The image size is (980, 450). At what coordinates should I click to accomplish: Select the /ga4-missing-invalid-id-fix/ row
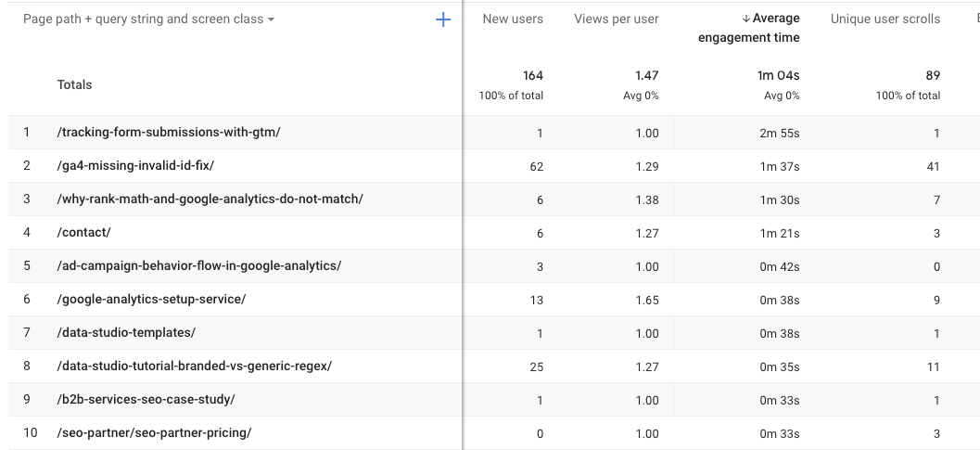[135, 166]
